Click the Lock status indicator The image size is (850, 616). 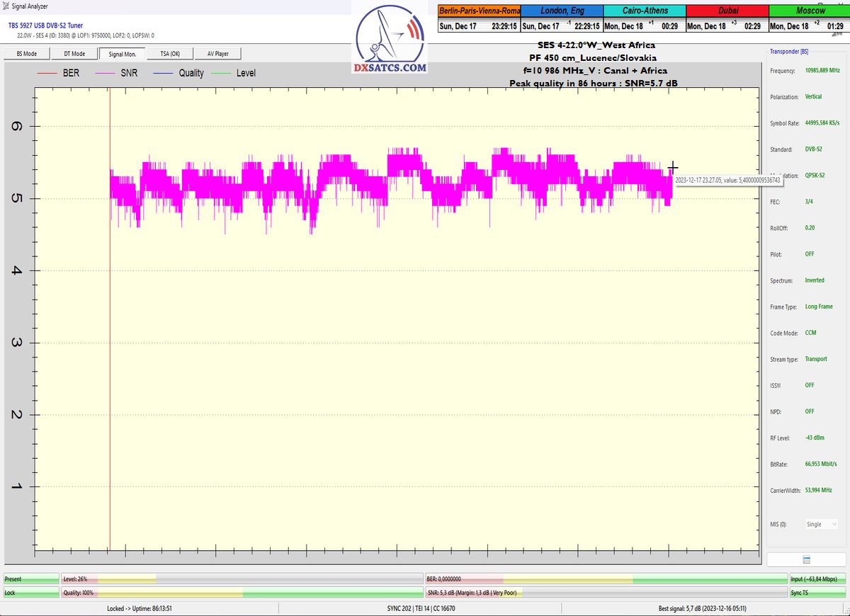point(30,593)
